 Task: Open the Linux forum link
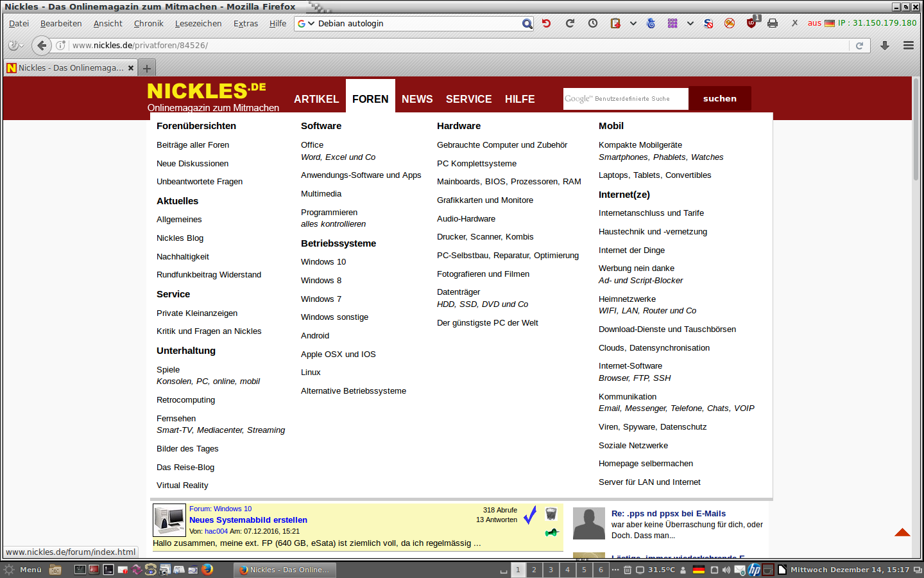pos(311,372)
